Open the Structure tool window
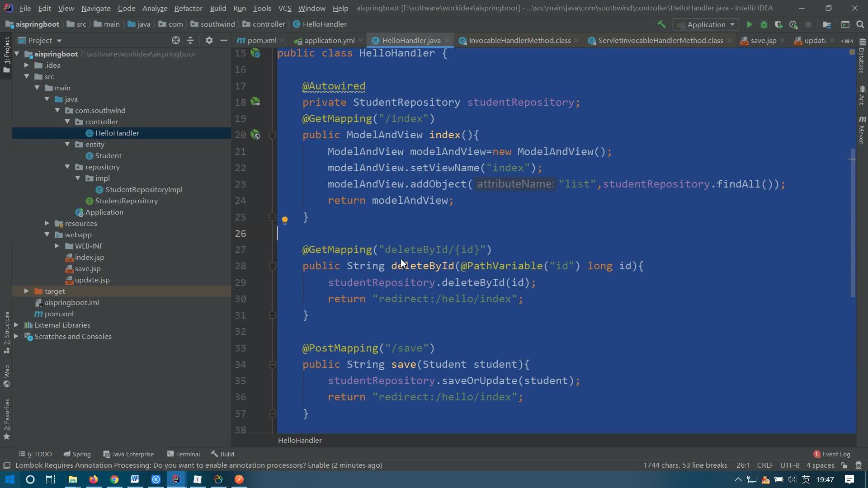Screen dimensions: 868x488 [7, 333]
